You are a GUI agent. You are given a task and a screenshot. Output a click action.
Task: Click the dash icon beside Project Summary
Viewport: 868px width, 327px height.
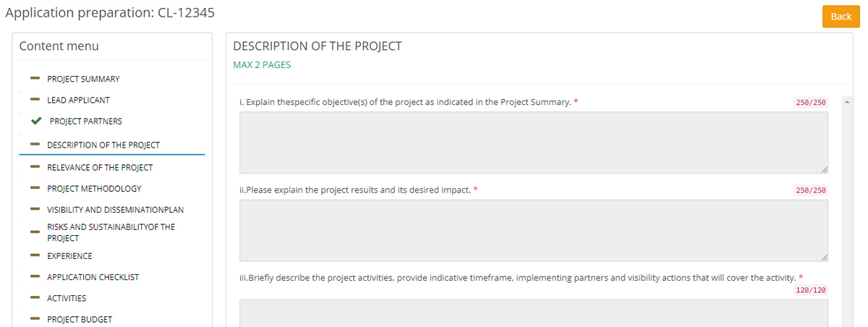tap(34, 78)
